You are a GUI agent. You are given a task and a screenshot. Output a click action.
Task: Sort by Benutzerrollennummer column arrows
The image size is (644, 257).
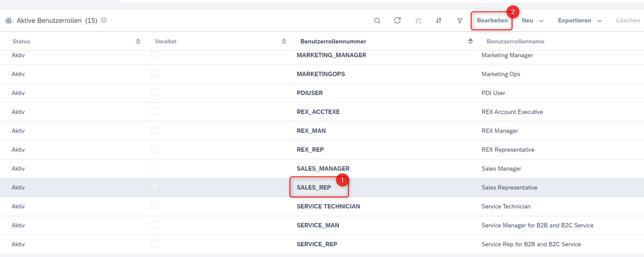tap(470, 41)
